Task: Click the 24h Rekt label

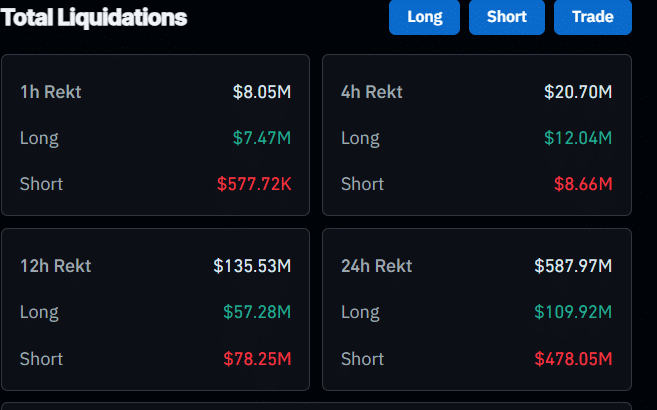Action: (377, 266)
